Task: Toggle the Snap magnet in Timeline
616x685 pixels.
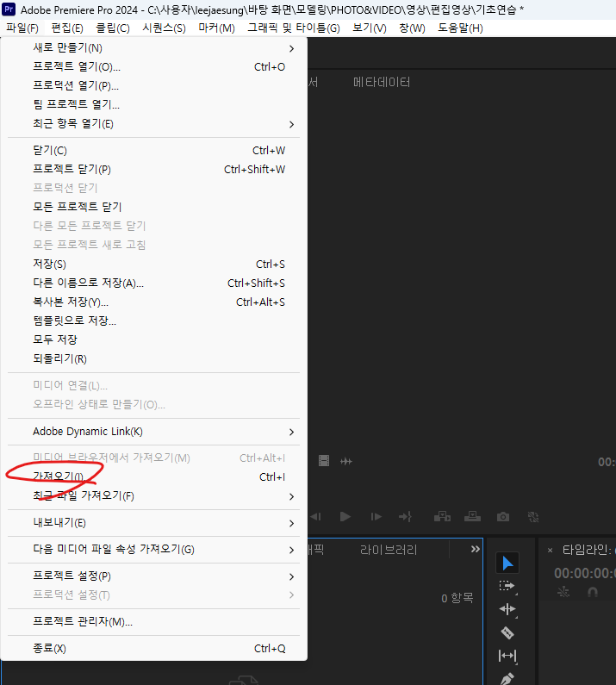Action: [x=593, y=593]
